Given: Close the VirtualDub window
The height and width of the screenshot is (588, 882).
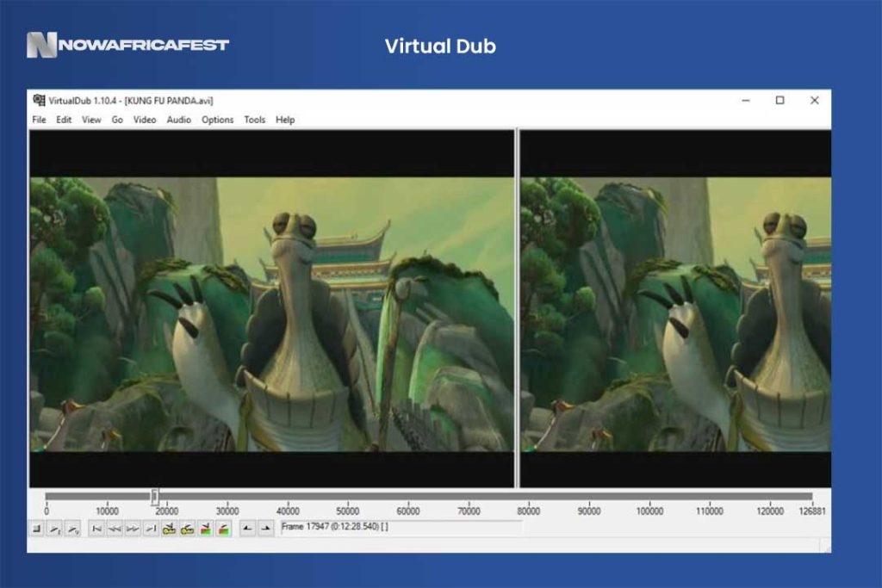Looking at the screenshot, I should point(815,101).
